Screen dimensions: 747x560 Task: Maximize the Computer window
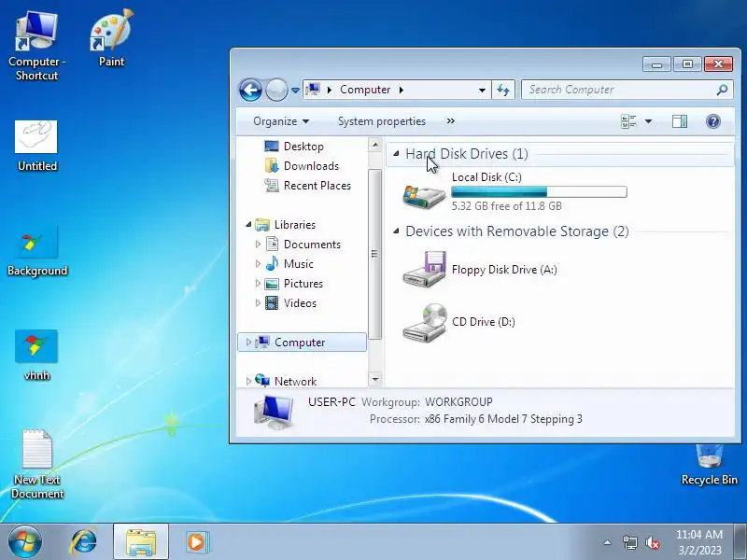(x=687, y=63)
